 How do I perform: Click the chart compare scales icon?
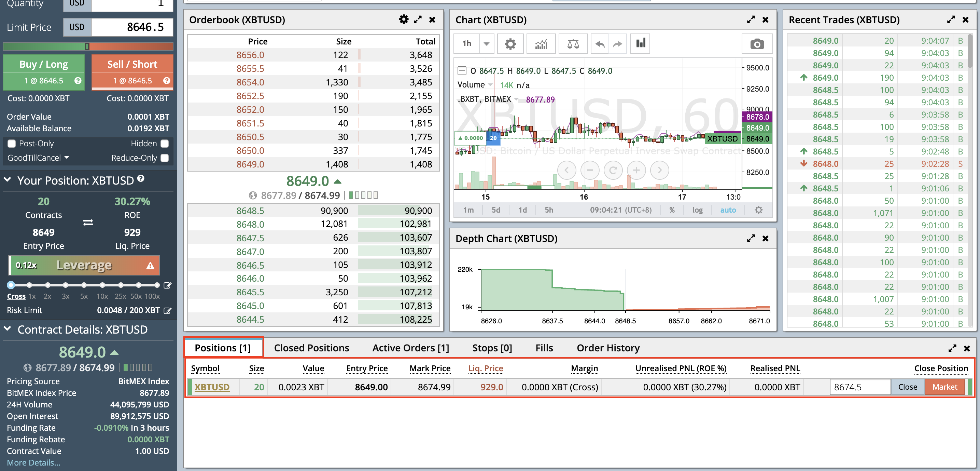pos(573,44)
